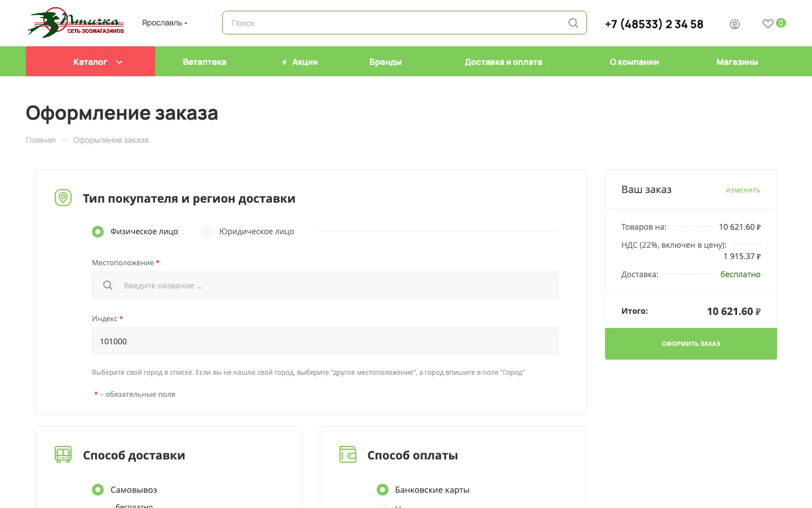Select Физическое лицо buyer type
The width and height of the screenshot is (812, 508).
(x=135, y=231)
